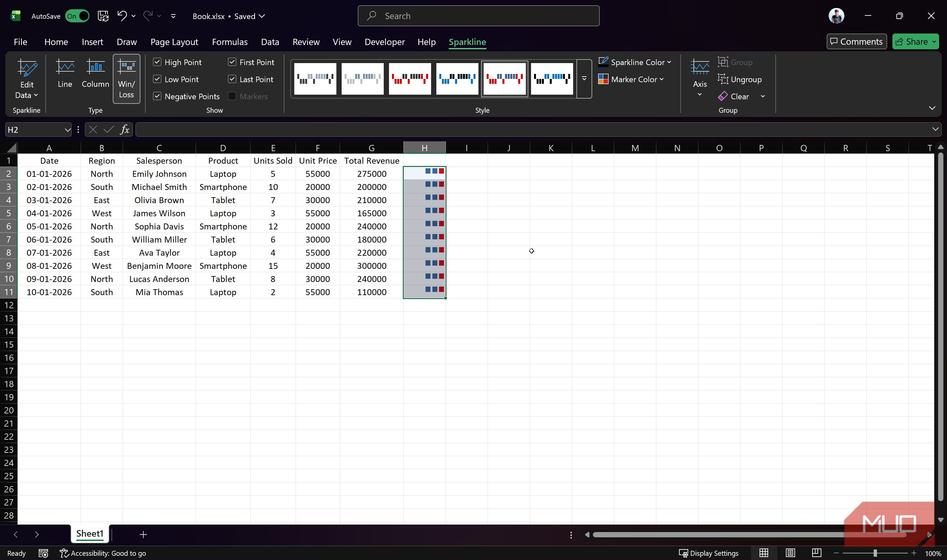The image size is (947, 560).
Task: Click Accessibility: Good to go status
Action: pos(103,553)
